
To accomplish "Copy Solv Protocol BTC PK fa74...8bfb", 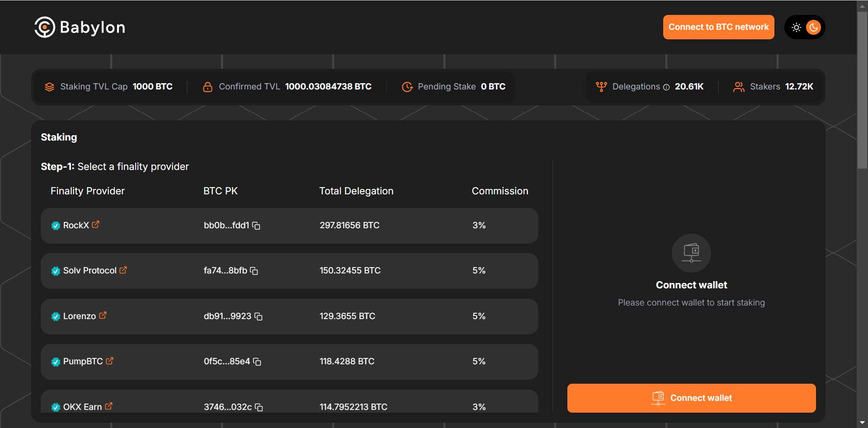I will coord(254,271).
